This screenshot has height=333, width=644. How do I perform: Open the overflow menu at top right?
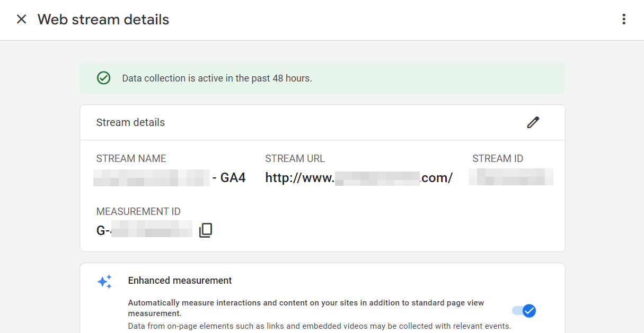click(624, 19)
